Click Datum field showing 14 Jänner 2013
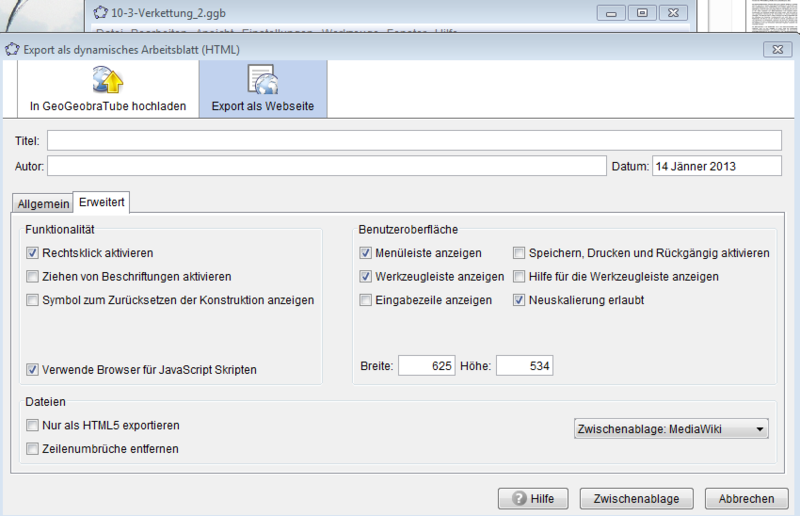This screenshot has width=800, height=516. (x=717, y=166)
